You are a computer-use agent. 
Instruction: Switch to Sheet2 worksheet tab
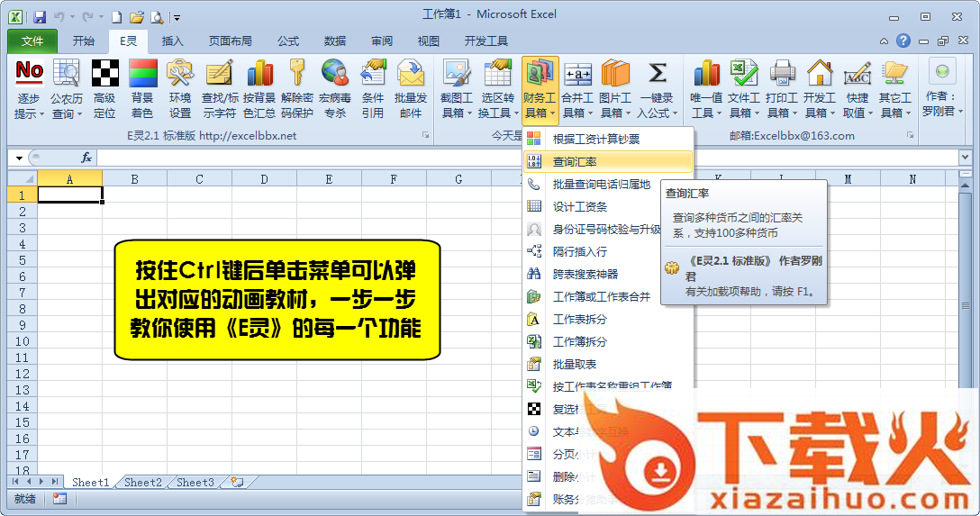tap(143, 483)
